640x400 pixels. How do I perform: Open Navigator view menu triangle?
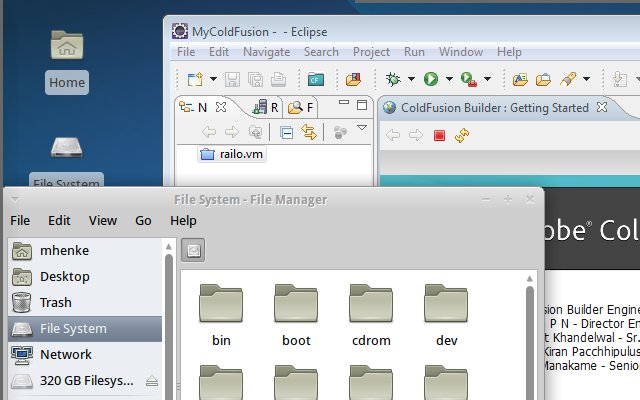tap(362, 128)
